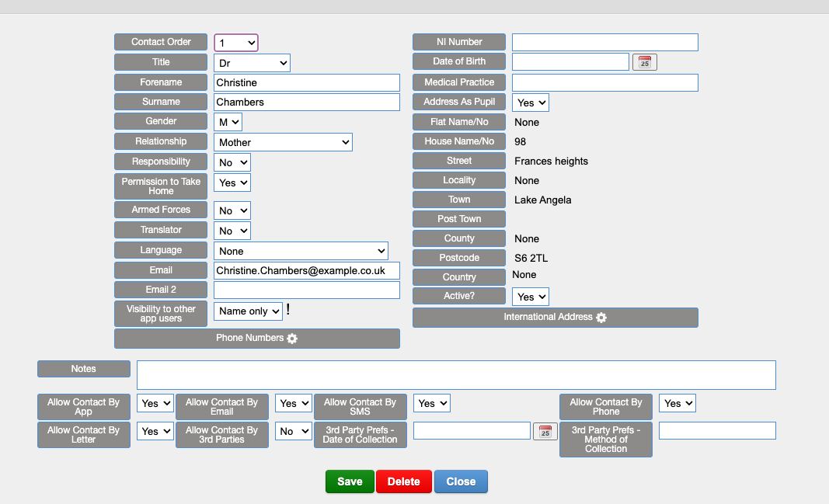Screen dimensions: 829x504
Task: Change Permission to Take Home setting
Action: (232, 182)
